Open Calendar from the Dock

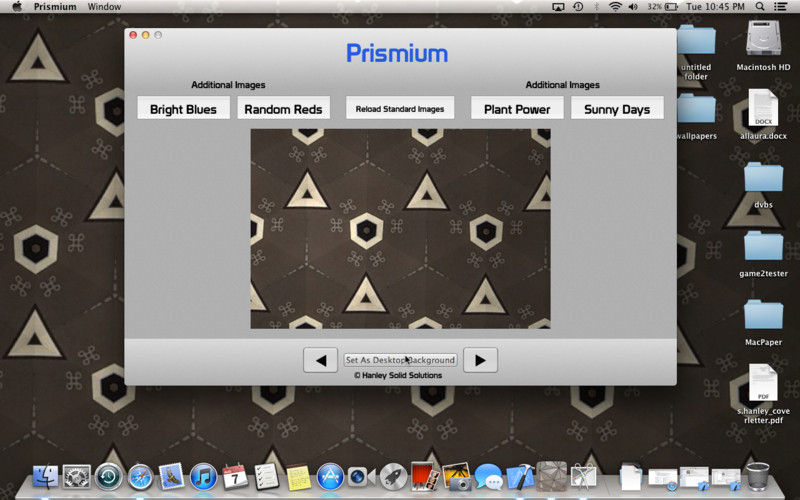click(x=235, y=477)
